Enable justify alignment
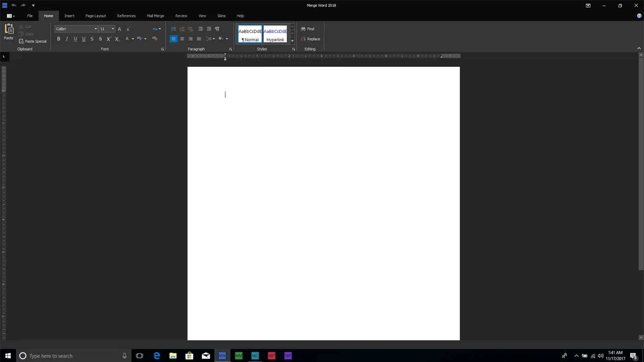 click(198, 39)
